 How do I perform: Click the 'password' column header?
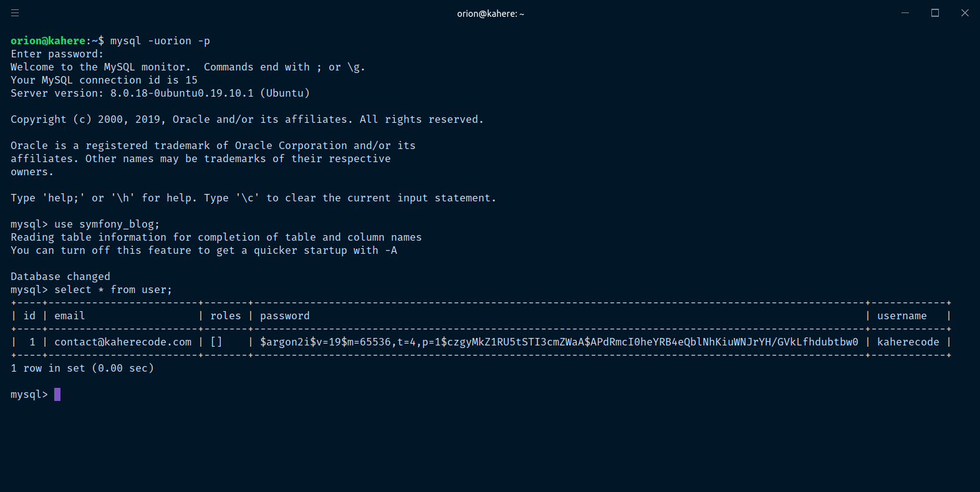tap(284, 316)
